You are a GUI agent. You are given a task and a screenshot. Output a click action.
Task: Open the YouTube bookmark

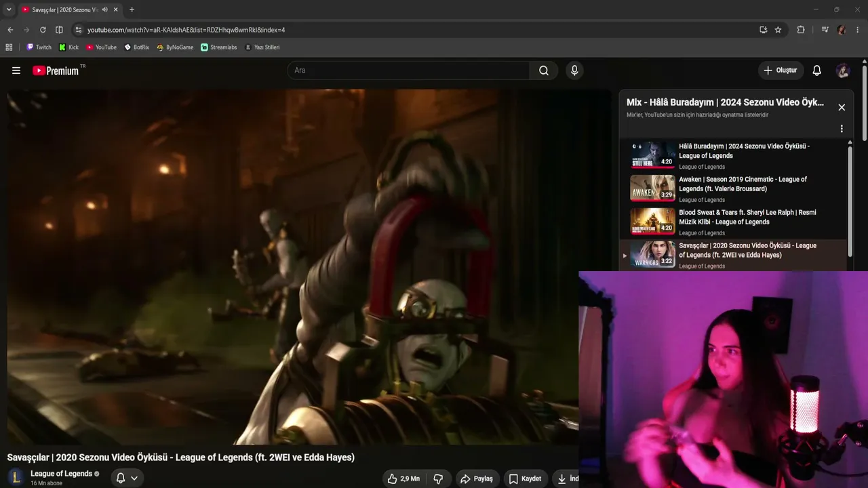click(101, 47)
